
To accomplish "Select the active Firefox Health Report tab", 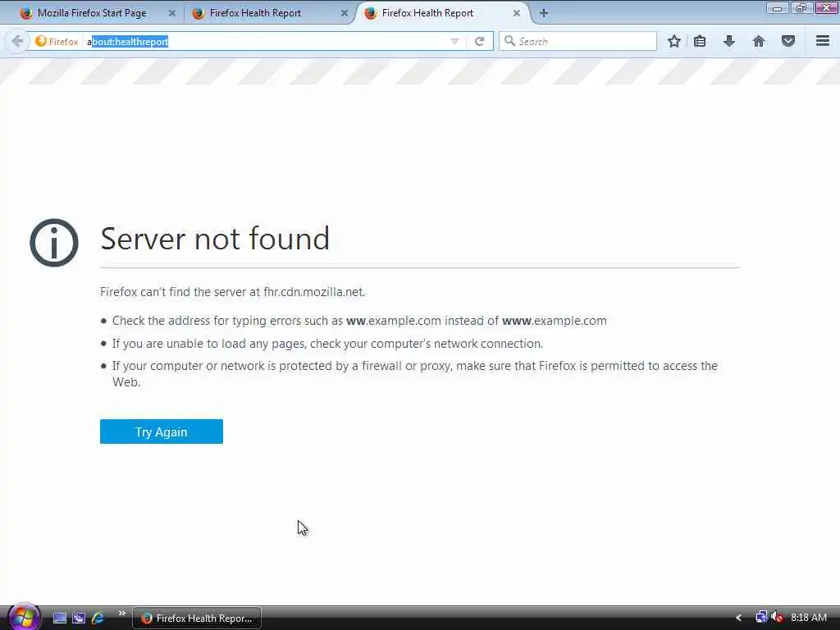I will (x=427, y=13).
